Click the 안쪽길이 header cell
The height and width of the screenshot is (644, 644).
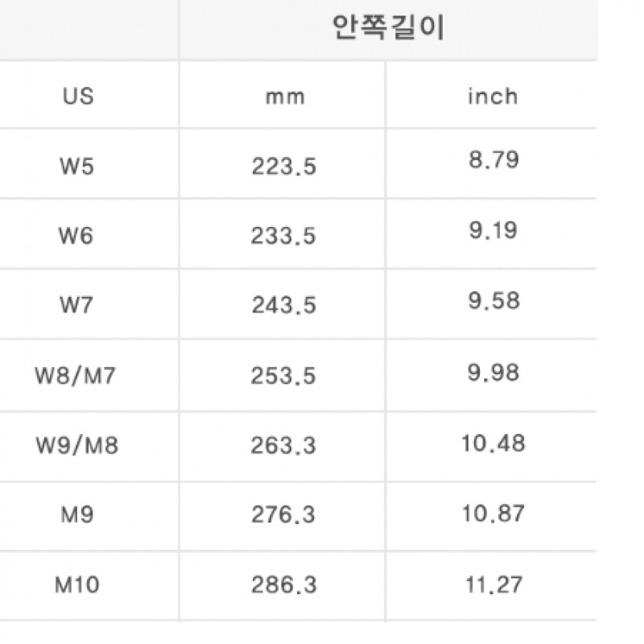coord(388,28)
